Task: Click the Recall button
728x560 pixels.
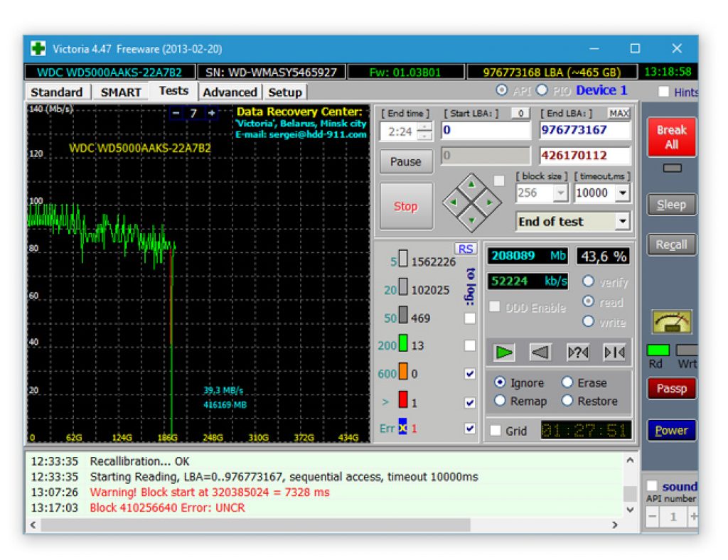Action: pos(671,244)
